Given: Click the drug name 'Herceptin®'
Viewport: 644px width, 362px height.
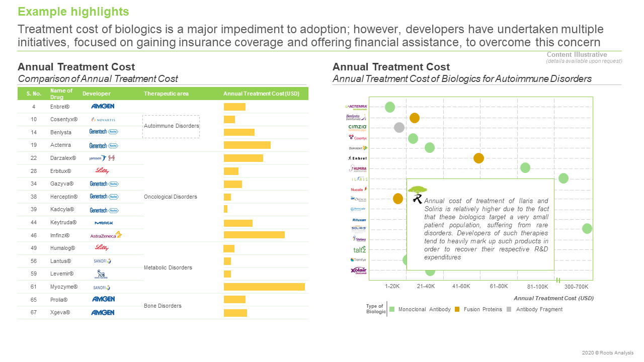Looking at the screenshot, I should pyautogui.click(x=64, y=197).
